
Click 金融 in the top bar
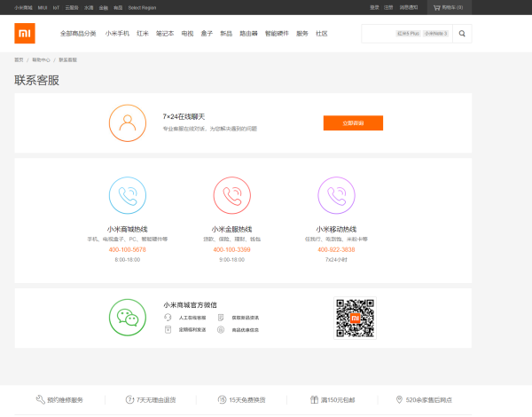coord(104,7)
